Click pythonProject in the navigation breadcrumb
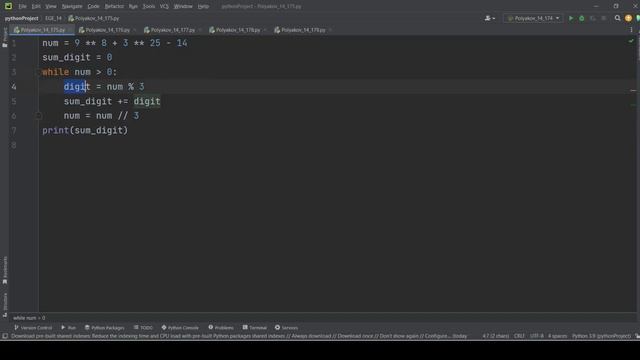 [x=22, y=18]
